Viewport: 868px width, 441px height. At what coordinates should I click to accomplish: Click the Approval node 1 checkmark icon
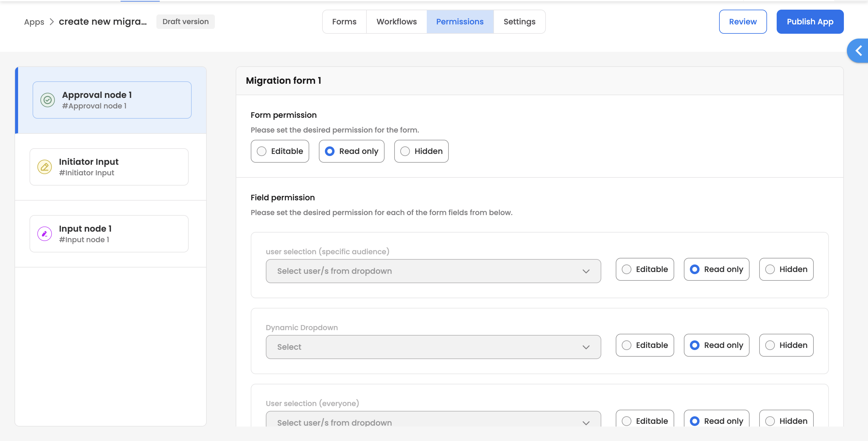coord(48,100)
